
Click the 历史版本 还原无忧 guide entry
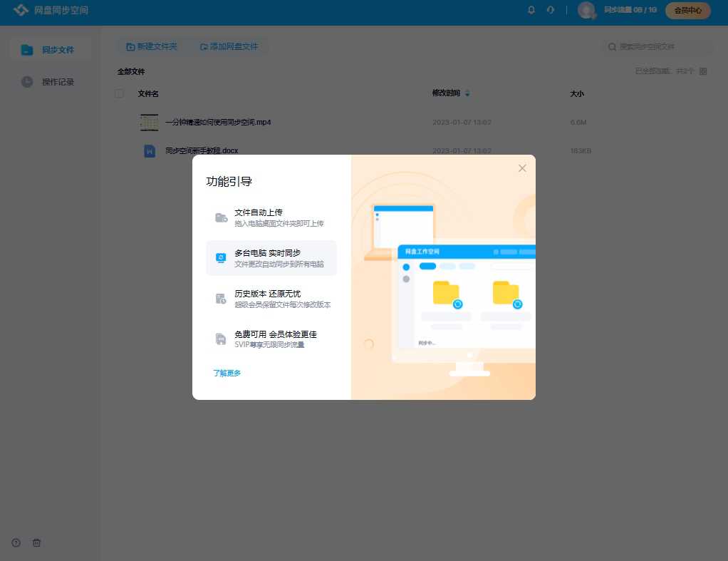271,298
